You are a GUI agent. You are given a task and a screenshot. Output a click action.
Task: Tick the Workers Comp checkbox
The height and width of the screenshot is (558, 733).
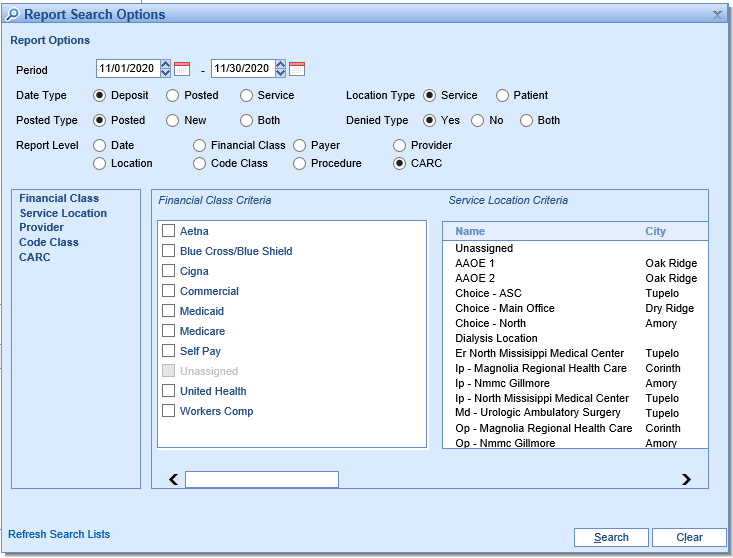pyautogui.click(x=169, y=411)
